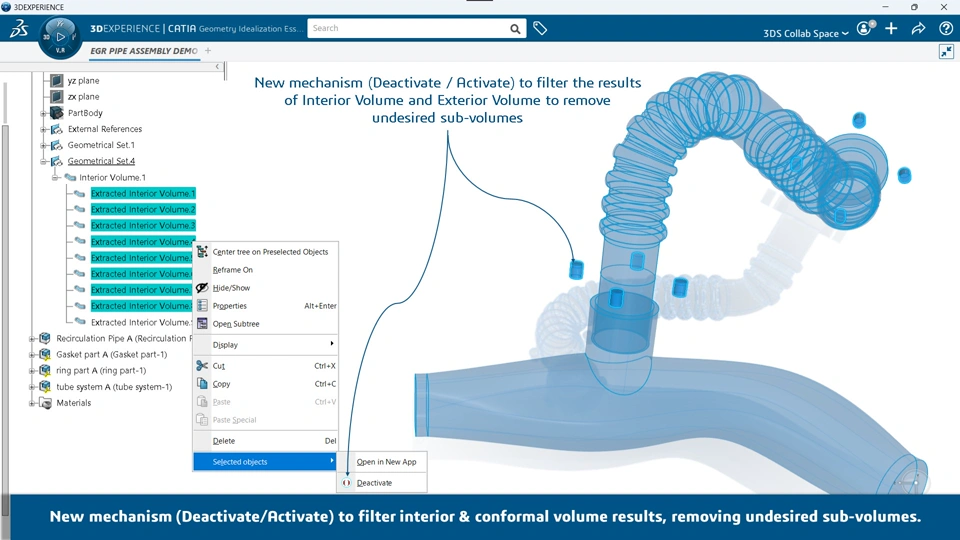Select the yz plane tree item
960x540 pixels.
coord(83,80)
